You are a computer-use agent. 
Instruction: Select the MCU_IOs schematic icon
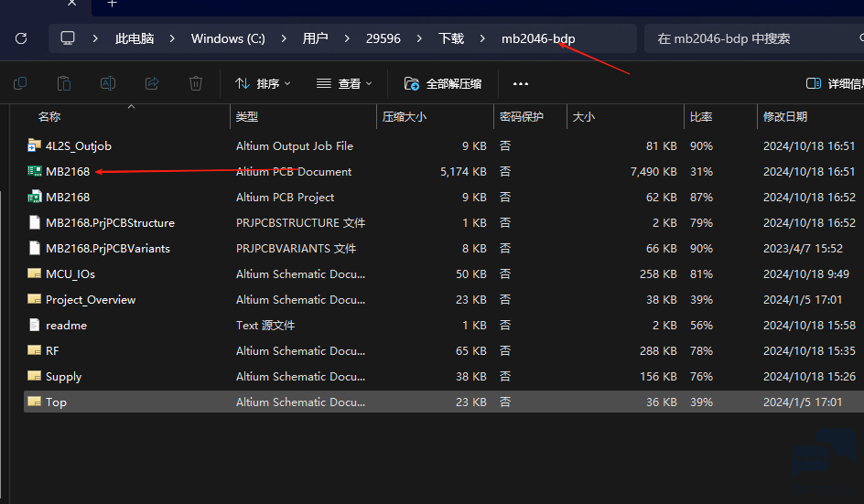point(34,273)
